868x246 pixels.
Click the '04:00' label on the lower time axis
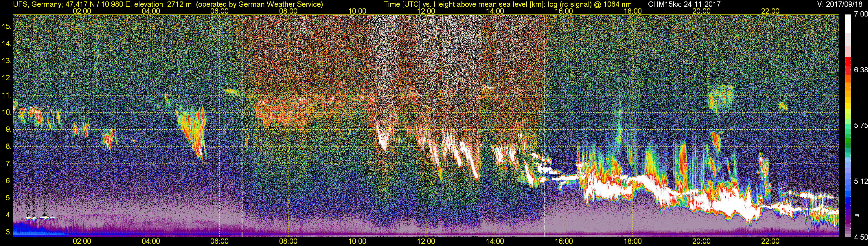point(151,242)
